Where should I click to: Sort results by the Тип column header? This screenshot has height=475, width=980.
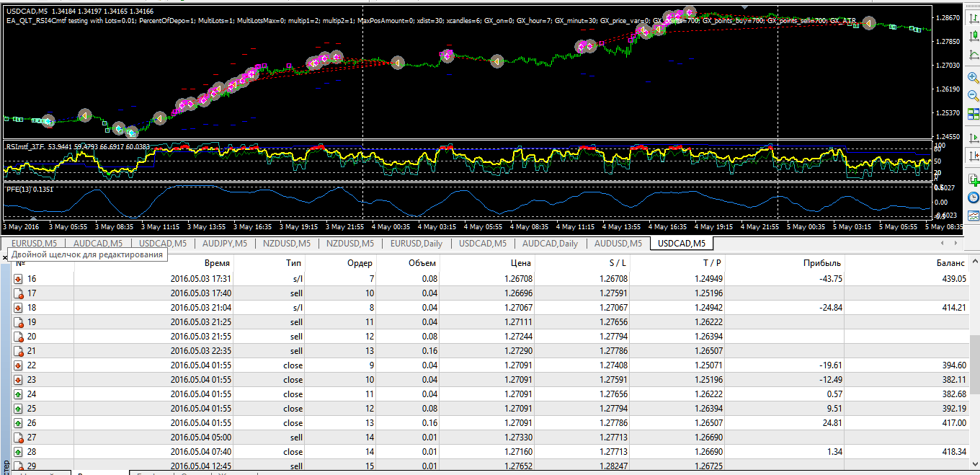tap(294, 263)
